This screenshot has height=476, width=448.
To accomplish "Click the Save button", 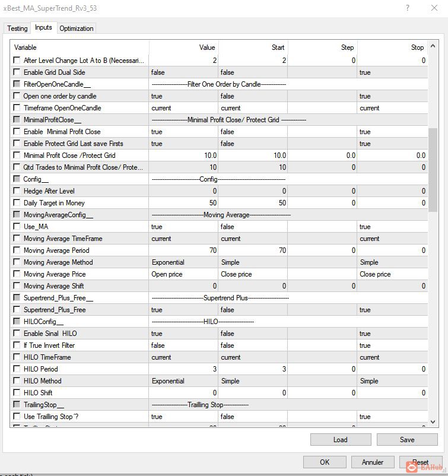I will click(407, 440).
